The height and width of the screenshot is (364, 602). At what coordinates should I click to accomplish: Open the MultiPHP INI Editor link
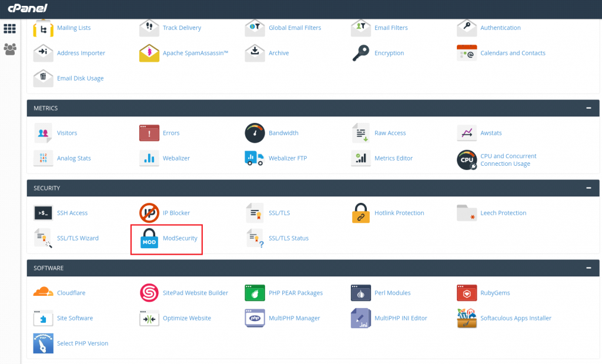pyautogui.click(x=401, y=318)
